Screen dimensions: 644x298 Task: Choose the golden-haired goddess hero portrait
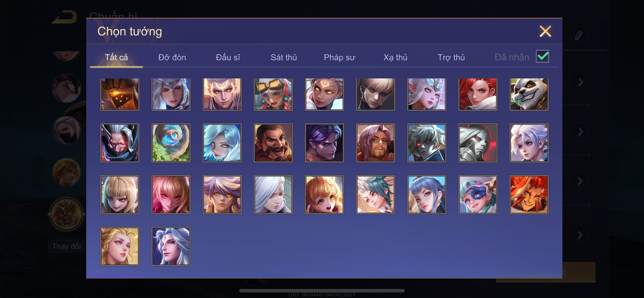(120, 246)
